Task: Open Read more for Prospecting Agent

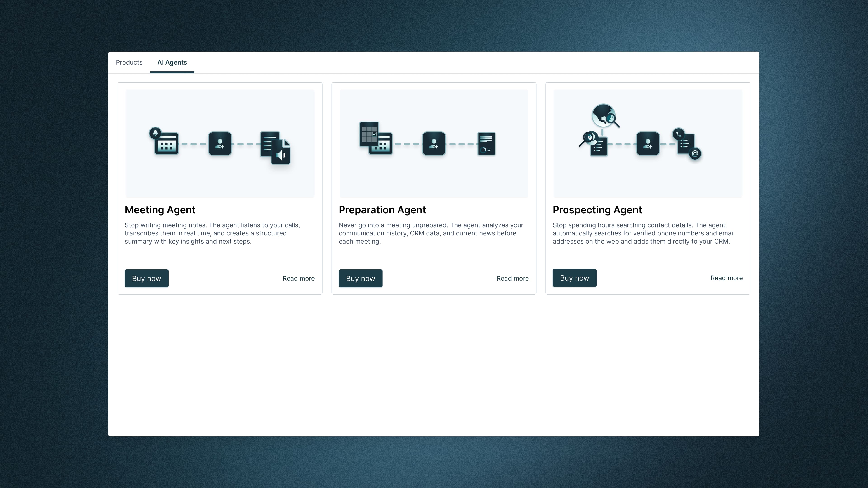Action: click(x=726, y=278)
